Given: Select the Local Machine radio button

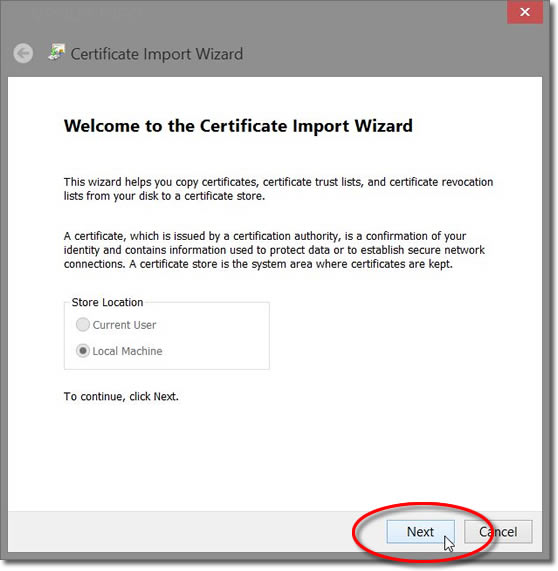Looking at the screenshot, I should pyautogui.click(x=83, y=351).
